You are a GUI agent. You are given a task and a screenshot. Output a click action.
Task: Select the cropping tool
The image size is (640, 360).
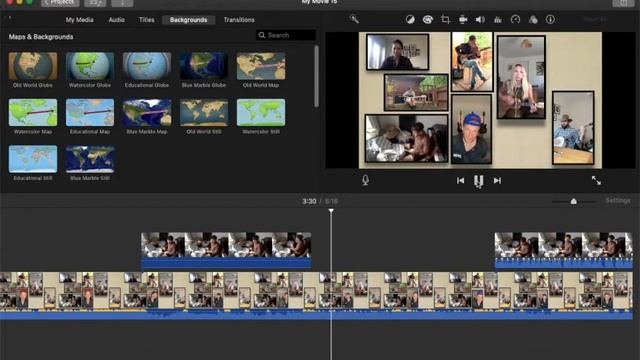click(x=445, y=20)
